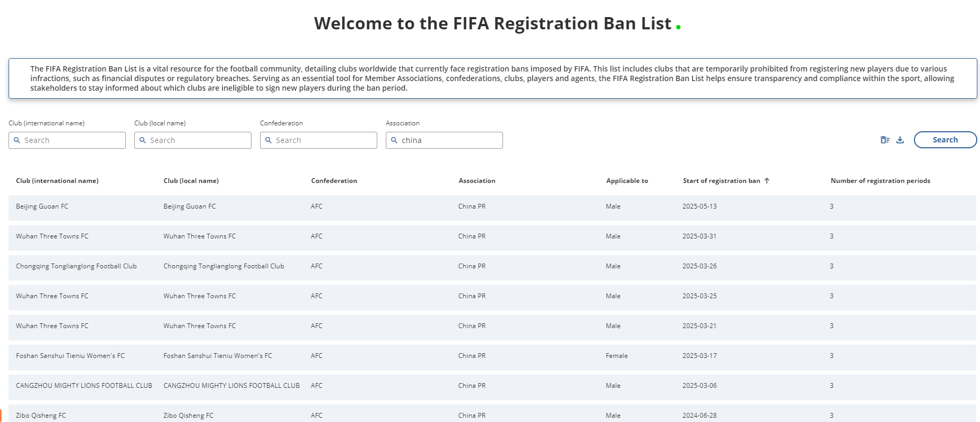Click the download list icon
This screenshot has width=980, height=422.
point(900,140)
